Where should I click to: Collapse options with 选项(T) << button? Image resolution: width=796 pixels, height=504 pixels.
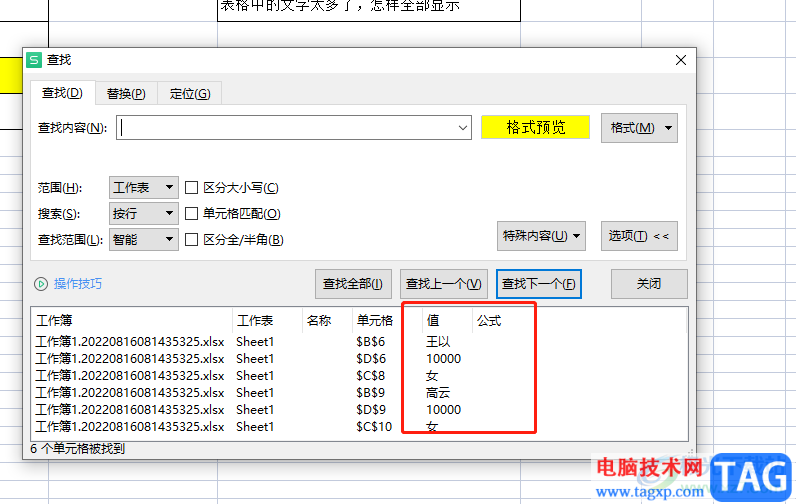click(639, 236)
